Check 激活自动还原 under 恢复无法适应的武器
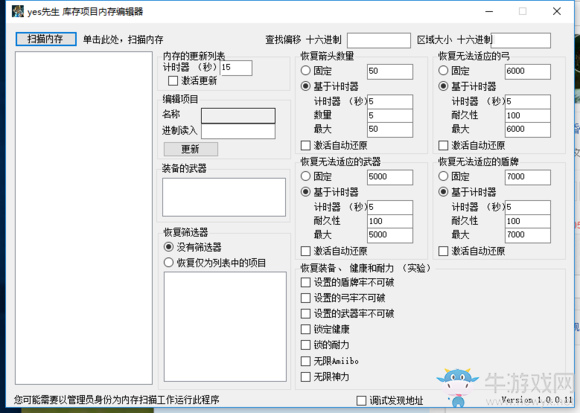 tap(306, 251)
